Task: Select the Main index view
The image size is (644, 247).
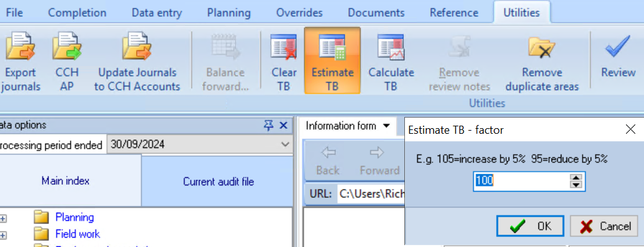Action: pyautogui.click(x=65, y=180)
